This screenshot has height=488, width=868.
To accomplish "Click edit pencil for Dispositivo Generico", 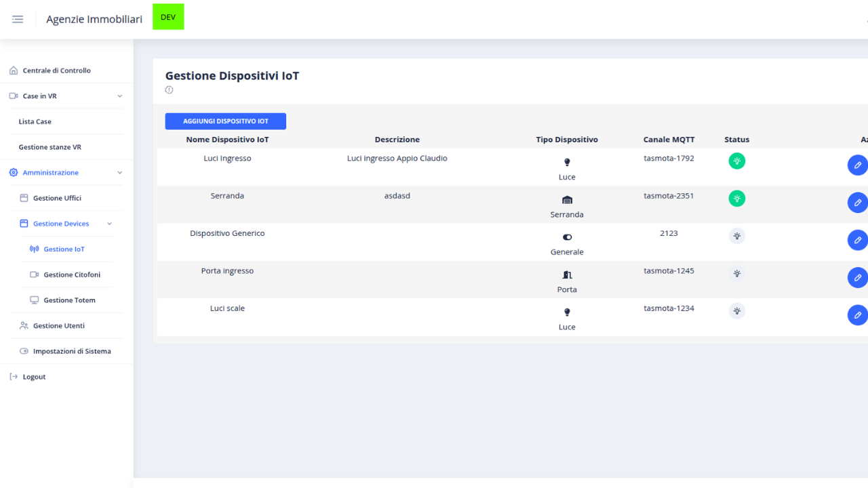I will (x=857, y=240).
